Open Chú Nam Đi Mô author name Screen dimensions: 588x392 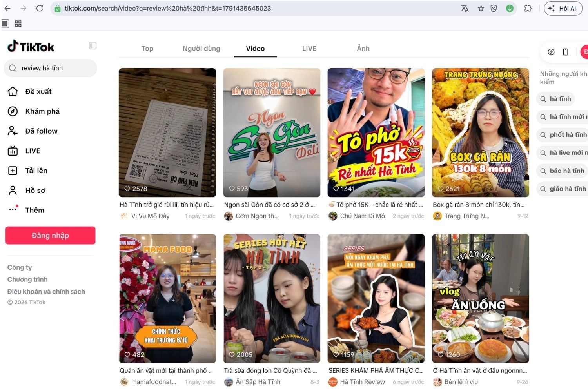pyautogui.click(x=363, y=216)
